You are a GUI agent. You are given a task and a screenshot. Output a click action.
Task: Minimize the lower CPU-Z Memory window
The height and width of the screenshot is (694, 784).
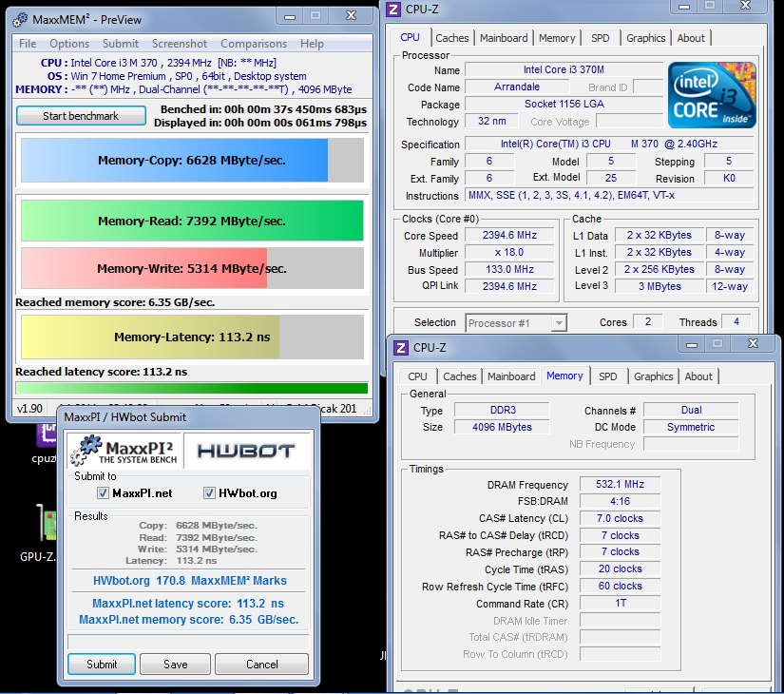click(692, 344)
